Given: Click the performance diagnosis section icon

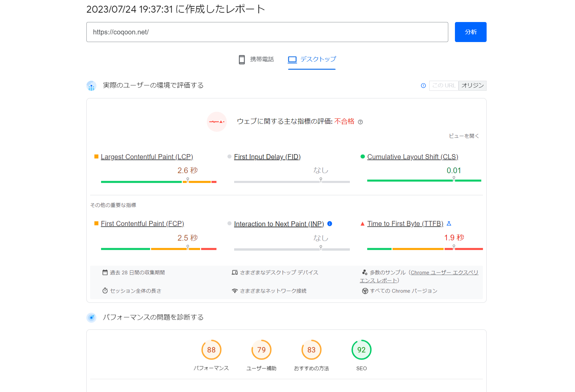Looking at the screenshot, I should 91,318.
